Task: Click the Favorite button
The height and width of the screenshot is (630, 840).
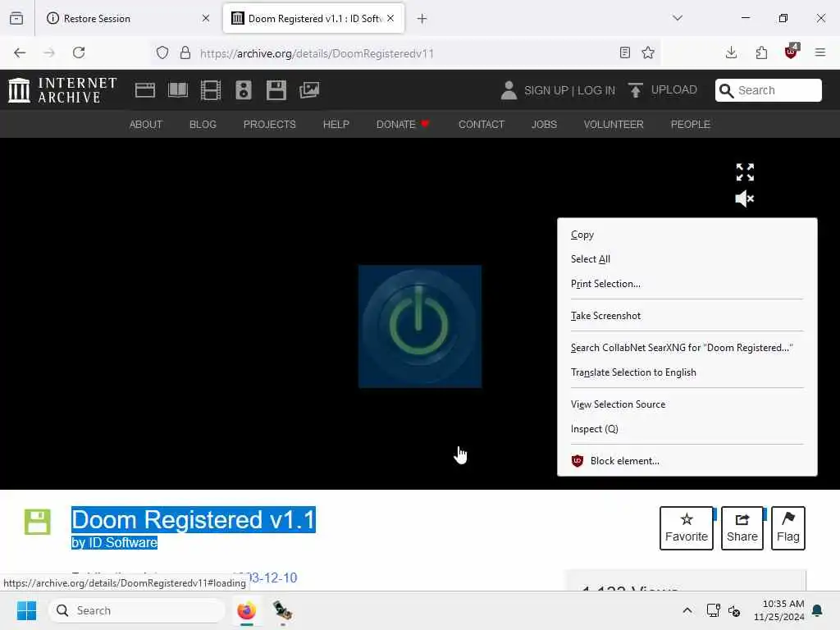Action: click(687, 528)
